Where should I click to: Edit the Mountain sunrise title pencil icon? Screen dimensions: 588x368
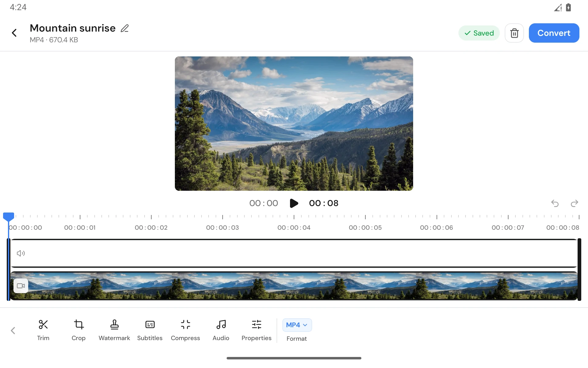(125, 28)
